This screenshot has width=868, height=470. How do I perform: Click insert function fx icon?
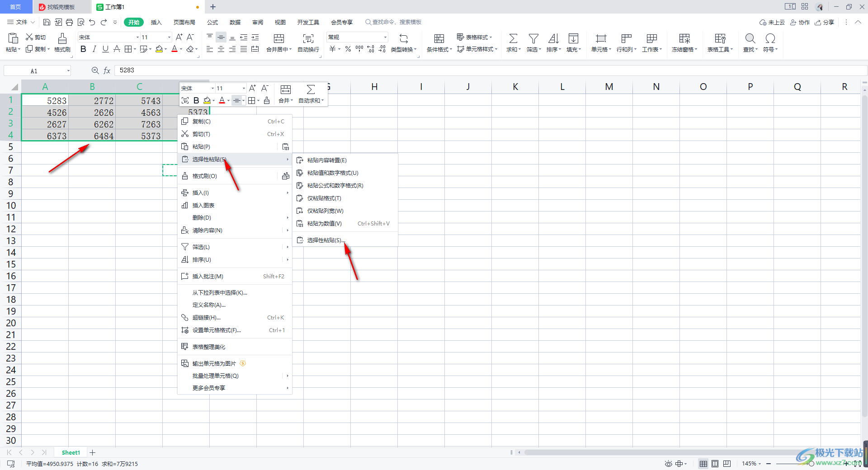[x=107, y=70]
